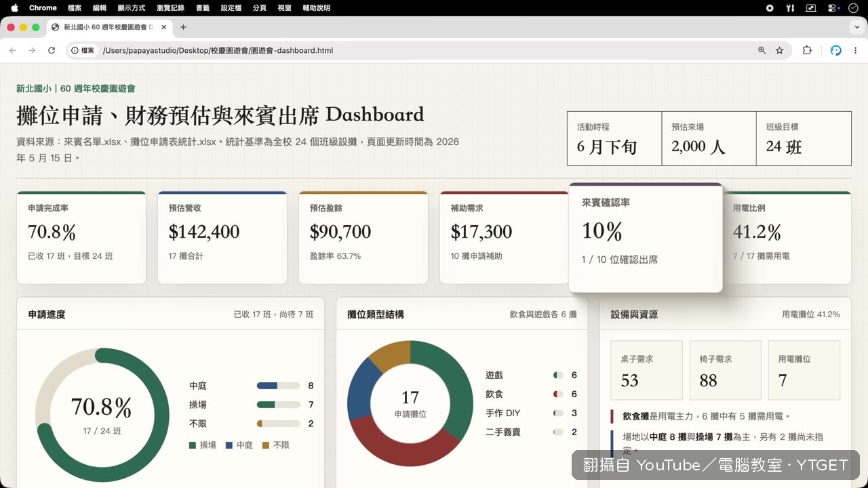Open Chrome's three-dot menu
The width and height of the screenshot is (868, 488).
pyautogui.click(x=856, y=50)
